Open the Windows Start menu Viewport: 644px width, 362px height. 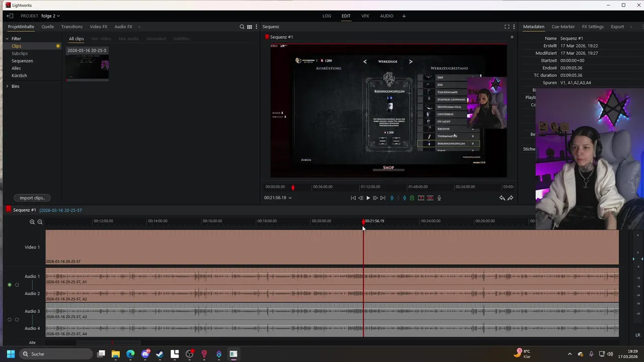point(11,354)
